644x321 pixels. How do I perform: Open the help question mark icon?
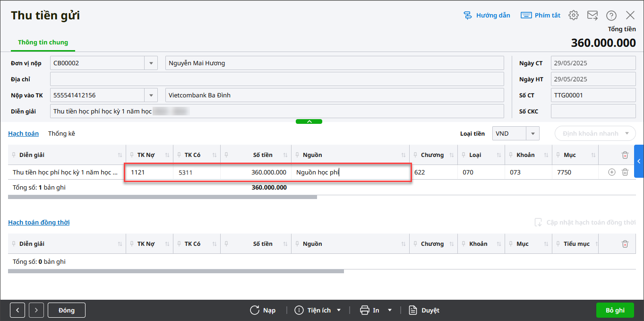coord(611,15)
